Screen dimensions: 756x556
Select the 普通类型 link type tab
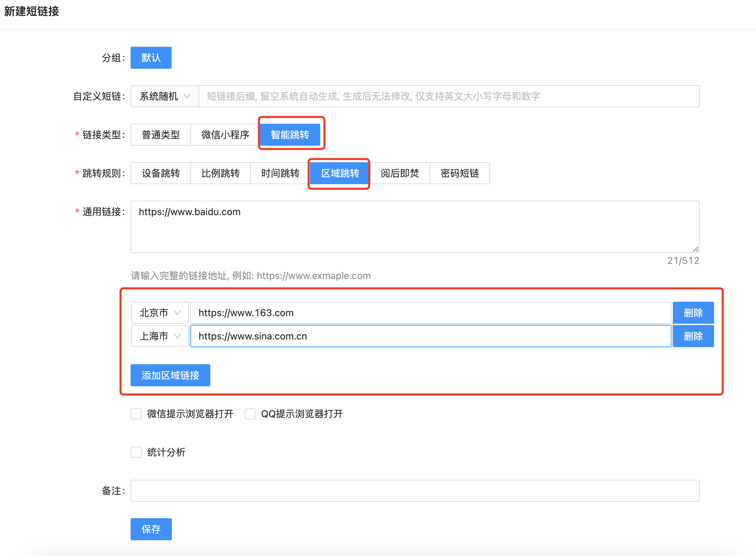[160, 135]
